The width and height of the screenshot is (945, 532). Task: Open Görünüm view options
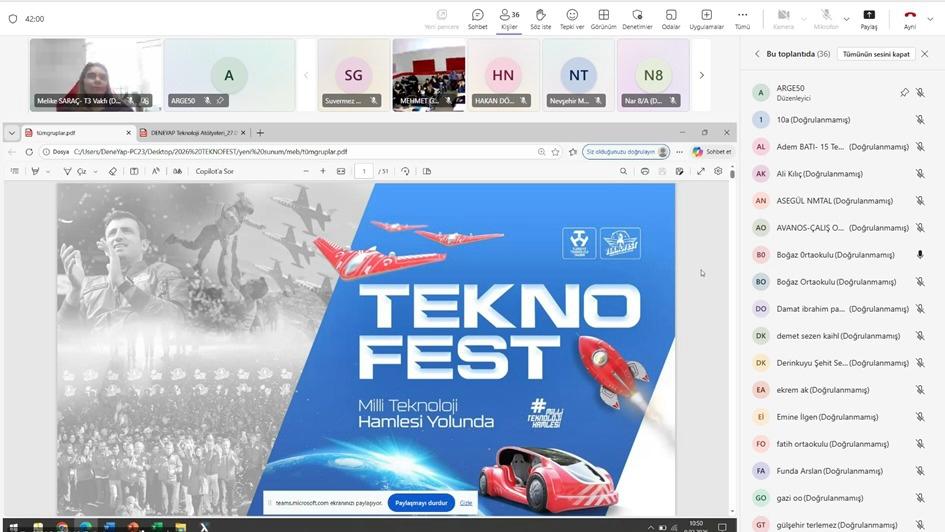pyautogui.click(x=603, y=18)
